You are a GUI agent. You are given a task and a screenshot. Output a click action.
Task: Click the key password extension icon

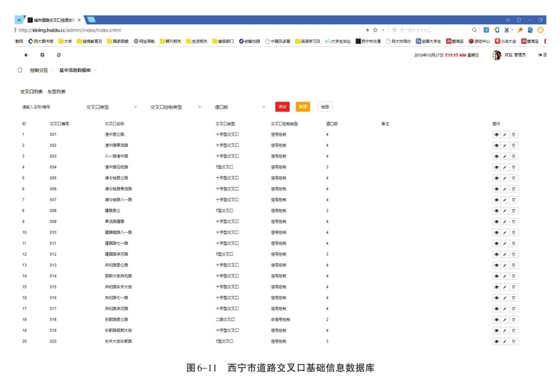coord(520,30)
